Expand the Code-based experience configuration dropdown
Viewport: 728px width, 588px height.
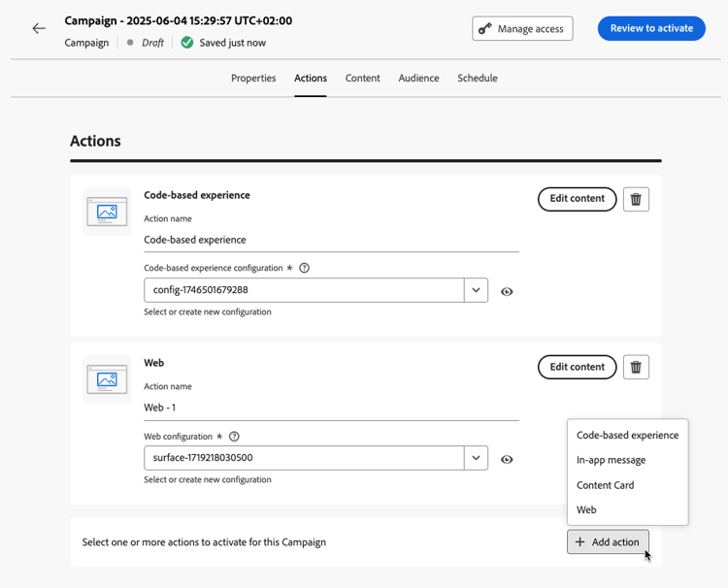476,290
